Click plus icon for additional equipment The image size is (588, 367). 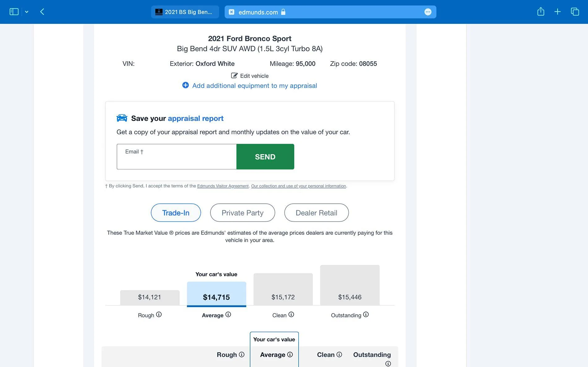(185, 85)
